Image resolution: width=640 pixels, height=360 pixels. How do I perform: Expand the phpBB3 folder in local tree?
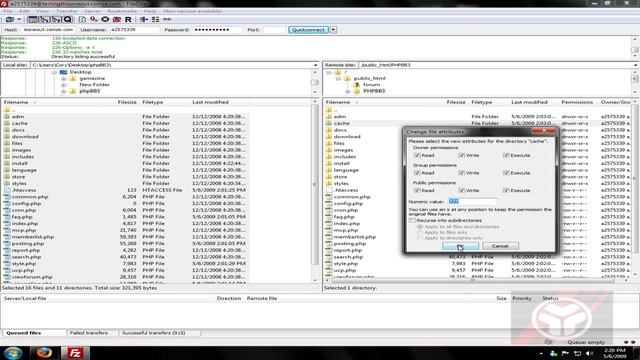(x=64, y=91)
